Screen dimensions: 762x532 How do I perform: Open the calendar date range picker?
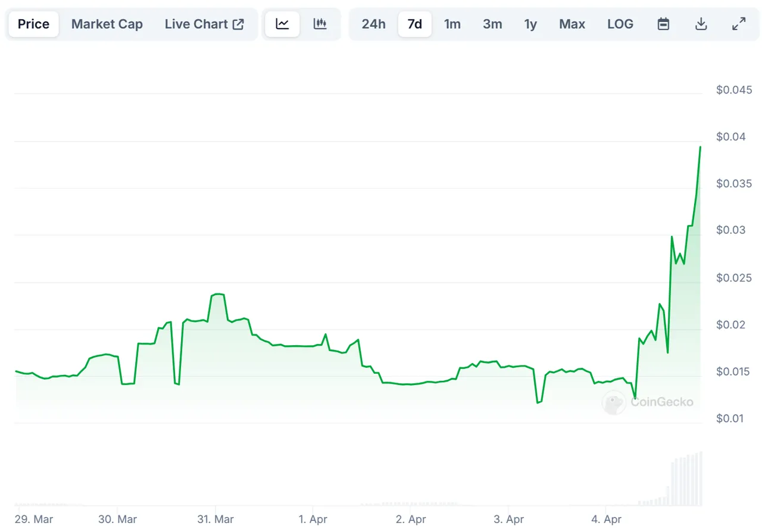(663, 24)
